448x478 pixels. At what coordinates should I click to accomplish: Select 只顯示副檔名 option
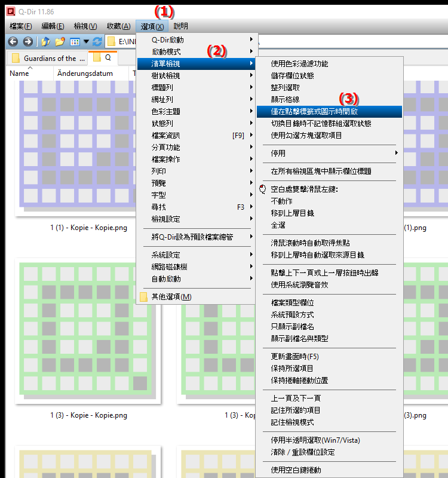click(330, 326)
